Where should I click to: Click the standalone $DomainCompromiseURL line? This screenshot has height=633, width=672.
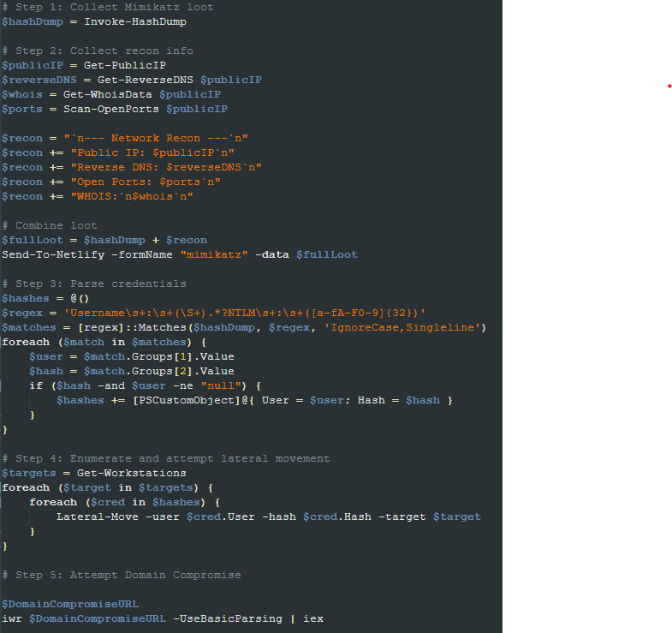point(70,605)
